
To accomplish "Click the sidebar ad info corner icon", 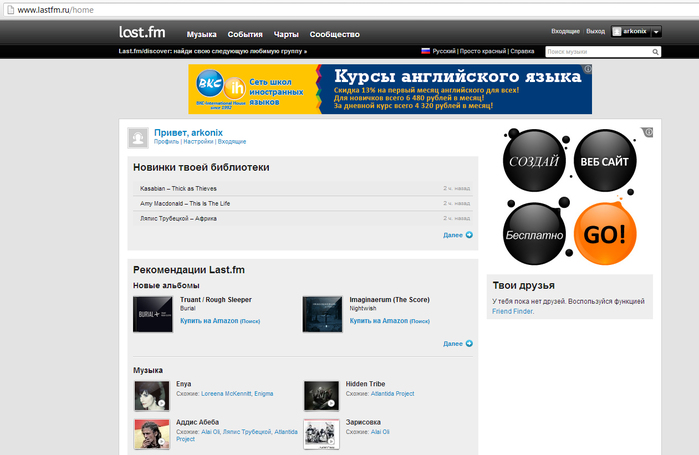I will pos(648,132).
